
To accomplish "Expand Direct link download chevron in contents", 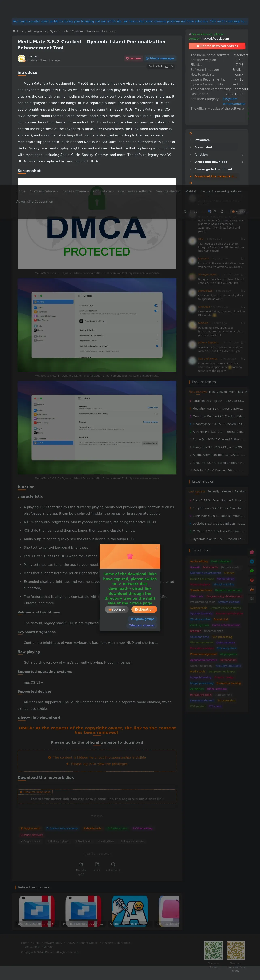I will click(x=243, y=162).
